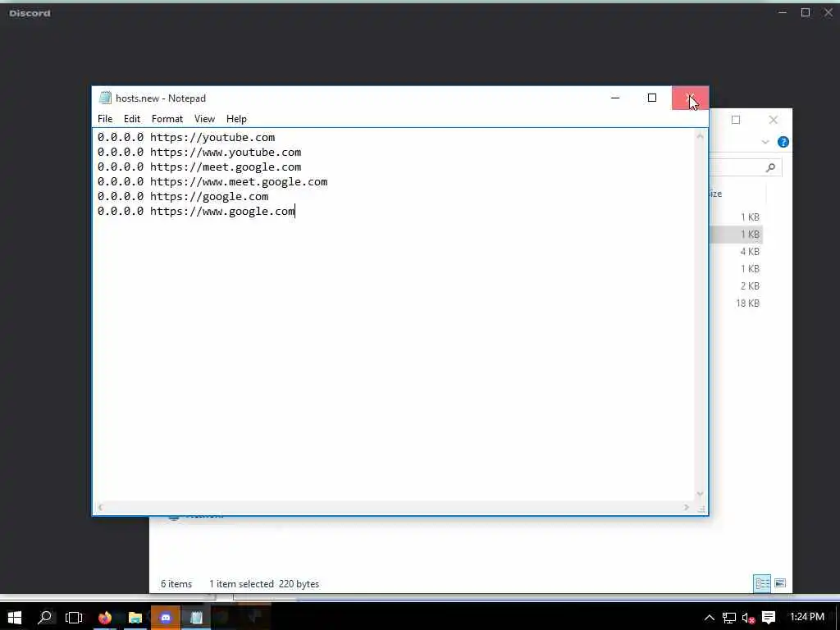The height and width of the screenshot is (630, 840).
Task: Click the File Explorer search magnifier icon
Action: point(770,167)
